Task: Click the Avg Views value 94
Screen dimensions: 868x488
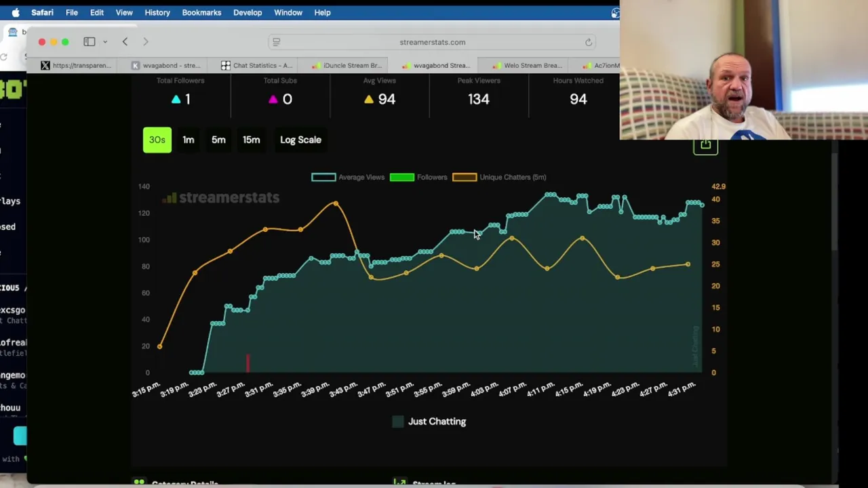Action: [x=387, y=99]
